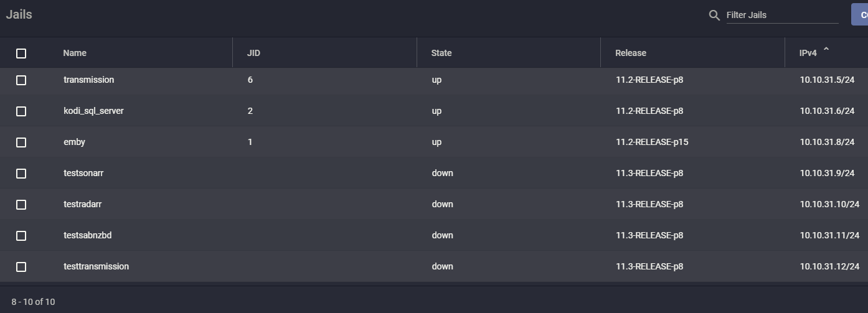Check the transmission jail checkbox

pos(21,80)
